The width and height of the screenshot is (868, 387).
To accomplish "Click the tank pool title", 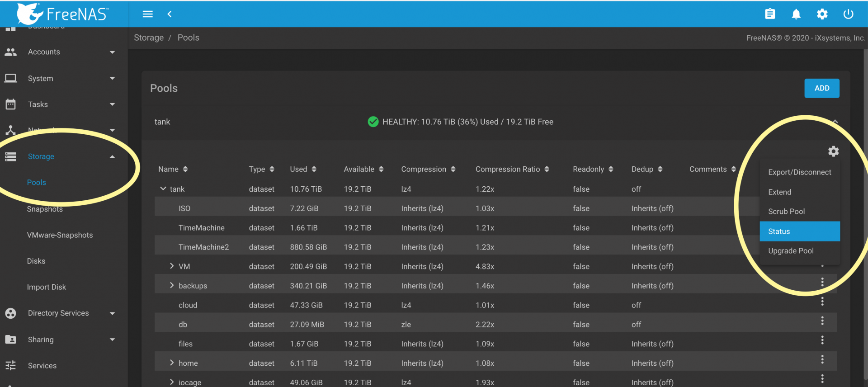I will pyautogui.click(x=162, y=122).
